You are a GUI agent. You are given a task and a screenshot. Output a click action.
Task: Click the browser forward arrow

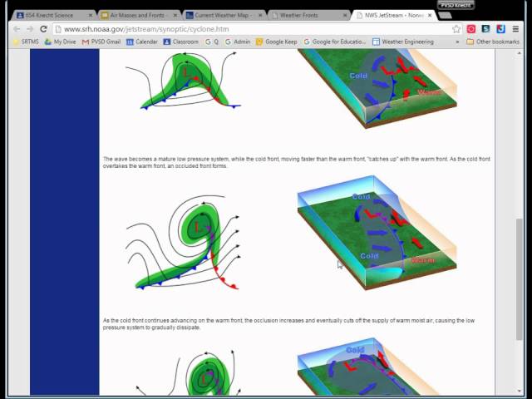[30, 29]
